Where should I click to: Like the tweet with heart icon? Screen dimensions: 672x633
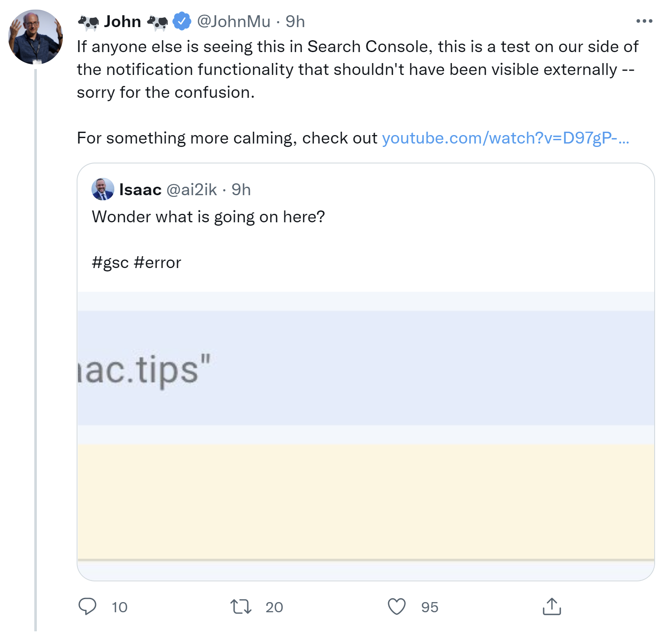click(397, 606)
